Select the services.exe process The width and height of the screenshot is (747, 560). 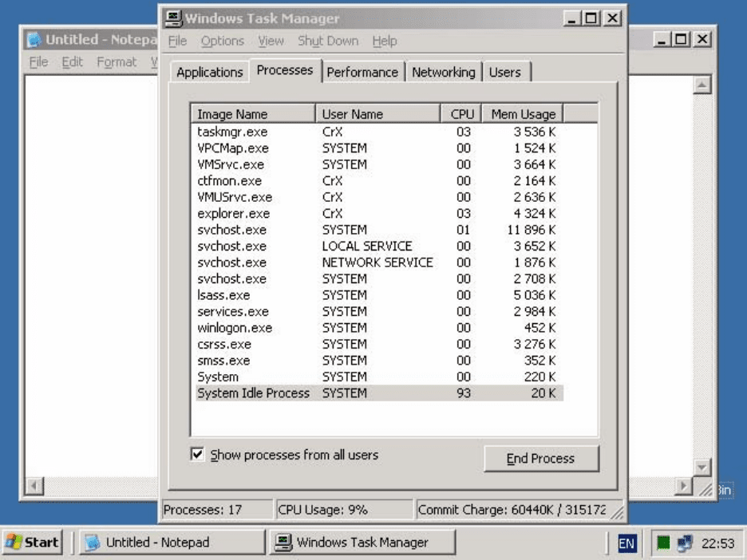pyautogui.click(x=379, y=311)
